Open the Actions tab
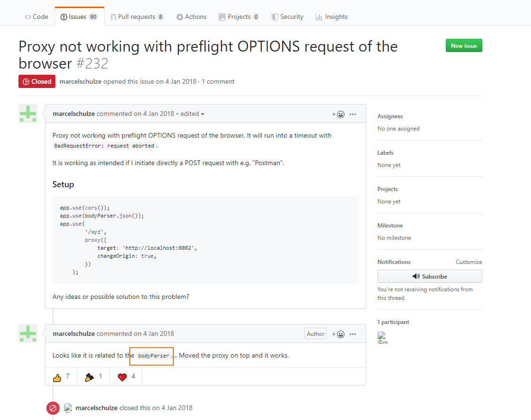Screen dimensions: 531x420 coord(191,17)
